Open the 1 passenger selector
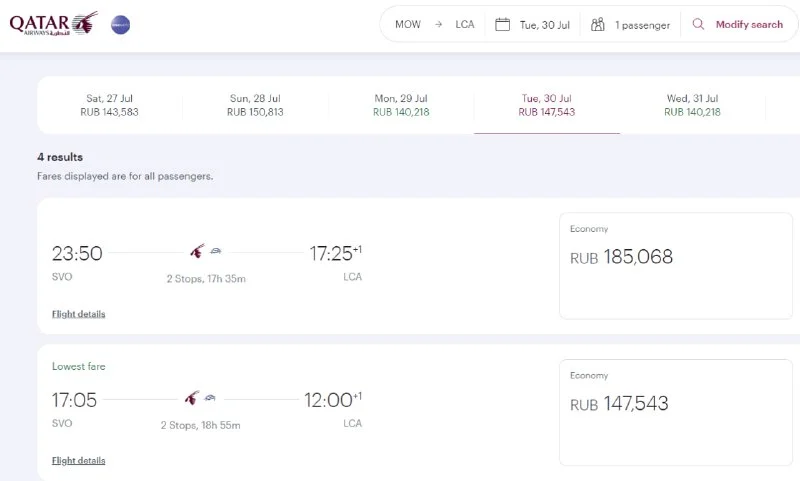 coord(631,25)
